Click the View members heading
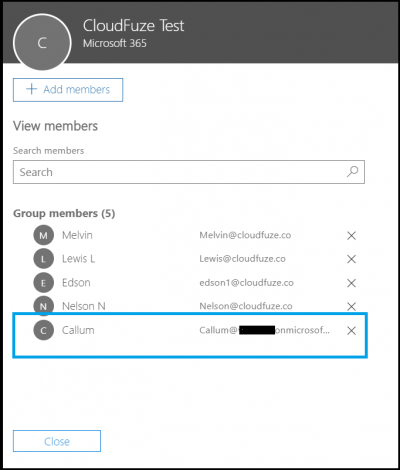400x470 pixels. tap(55, 126)
